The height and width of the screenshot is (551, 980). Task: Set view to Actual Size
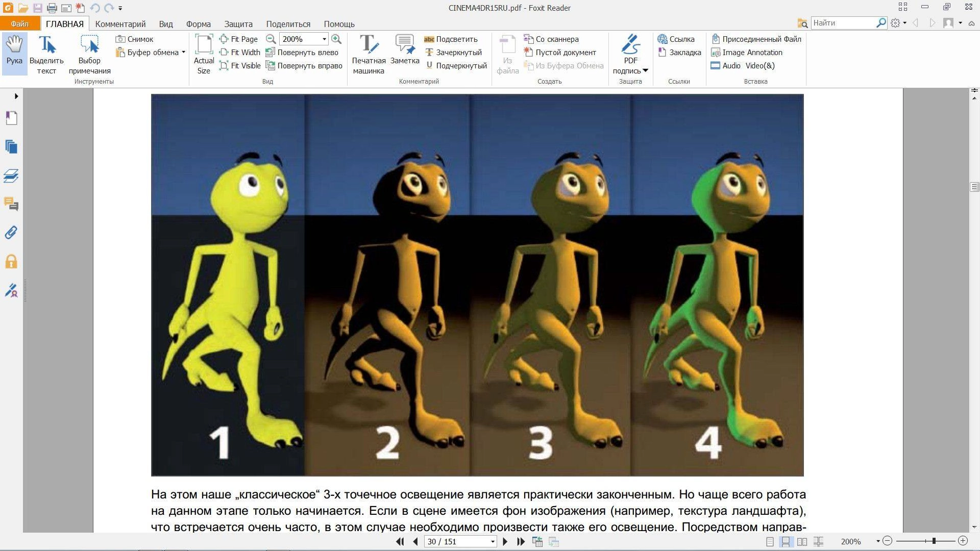tap(204, 55)
